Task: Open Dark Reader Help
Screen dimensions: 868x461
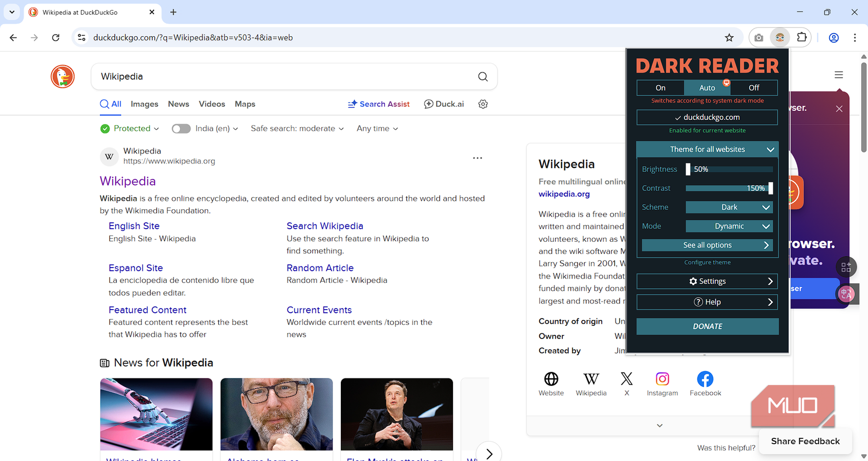Action: (x=707, y=302)
